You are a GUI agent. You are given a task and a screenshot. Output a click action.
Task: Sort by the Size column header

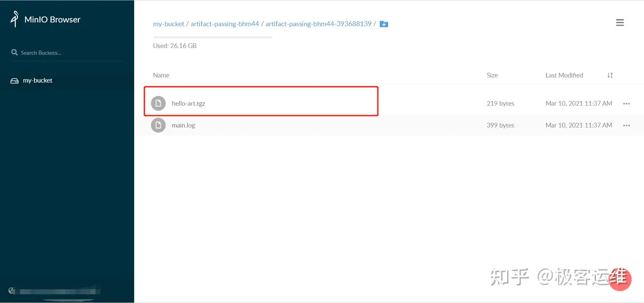point(492,75)
